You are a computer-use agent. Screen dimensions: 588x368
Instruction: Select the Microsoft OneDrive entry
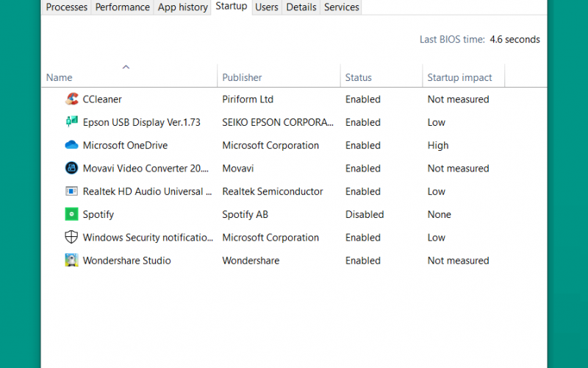125,145
